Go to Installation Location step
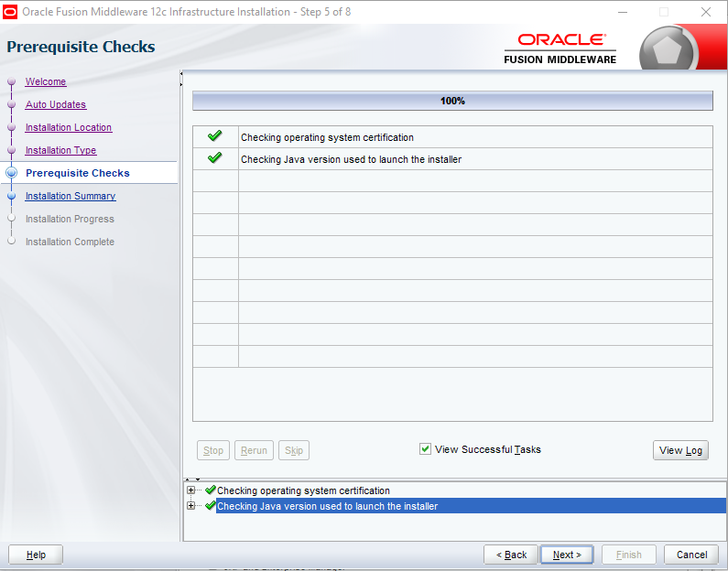Image resolution: width=728 pixels, height=571 pixels. (69, 127)
